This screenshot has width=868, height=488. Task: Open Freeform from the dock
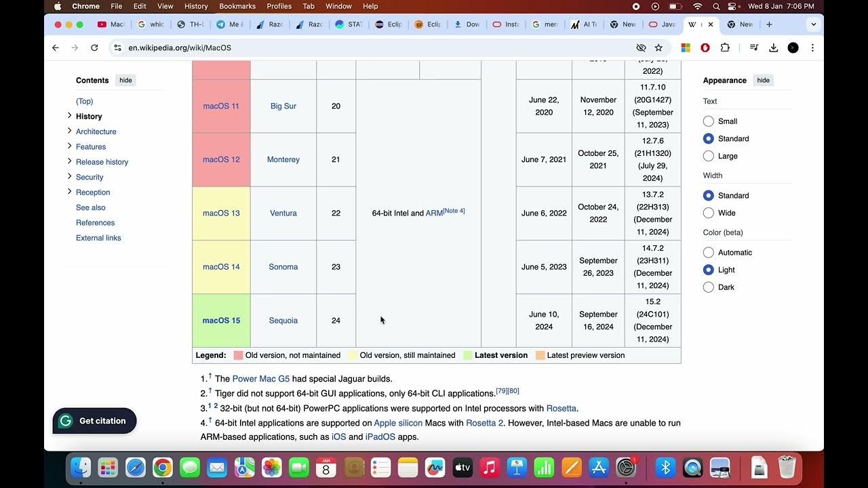coord(435,468)
